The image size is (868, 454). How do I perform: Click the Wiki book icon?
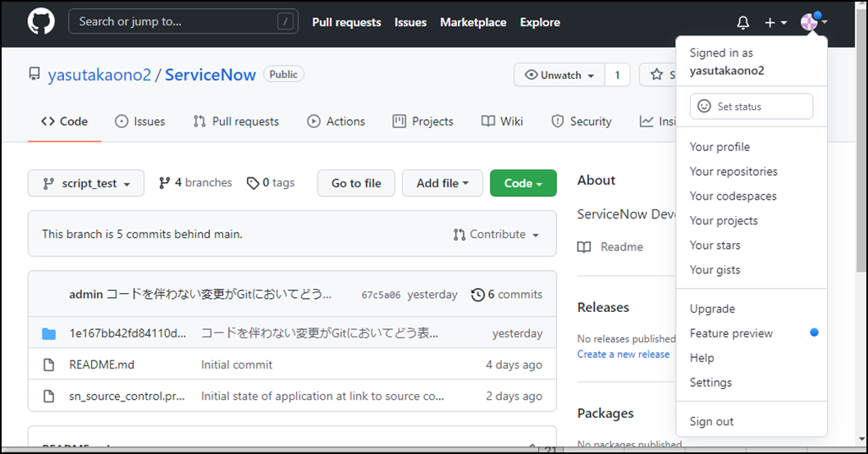pos(487,122)
